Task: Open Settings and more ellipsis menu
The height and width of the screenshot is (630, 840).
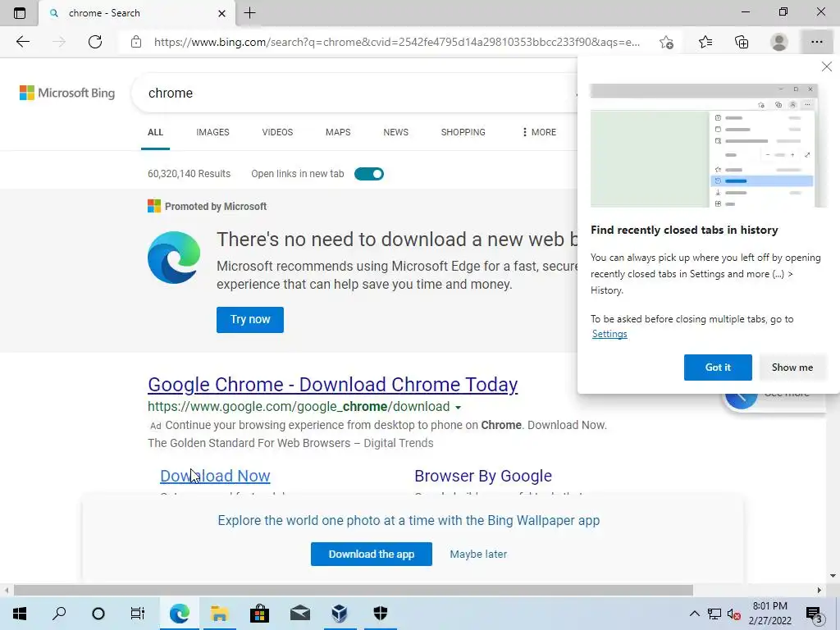Action: coord(816,42)
